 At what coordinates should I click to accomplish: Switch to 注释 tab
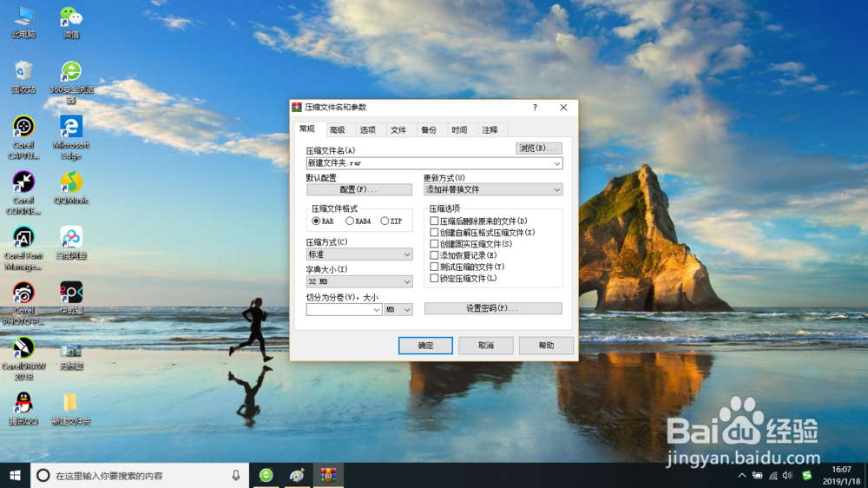[490, 130]
